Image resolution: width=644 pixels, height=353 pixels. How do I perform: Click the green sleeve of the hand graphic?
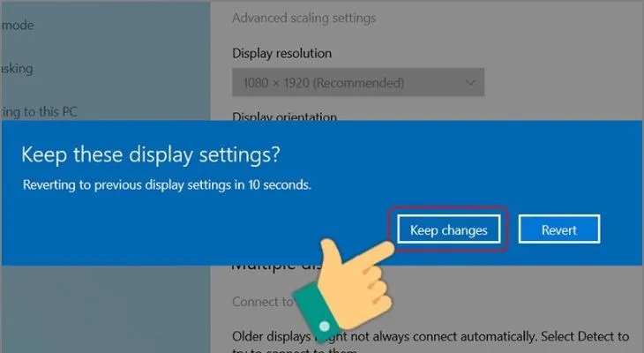click(314, 311)
